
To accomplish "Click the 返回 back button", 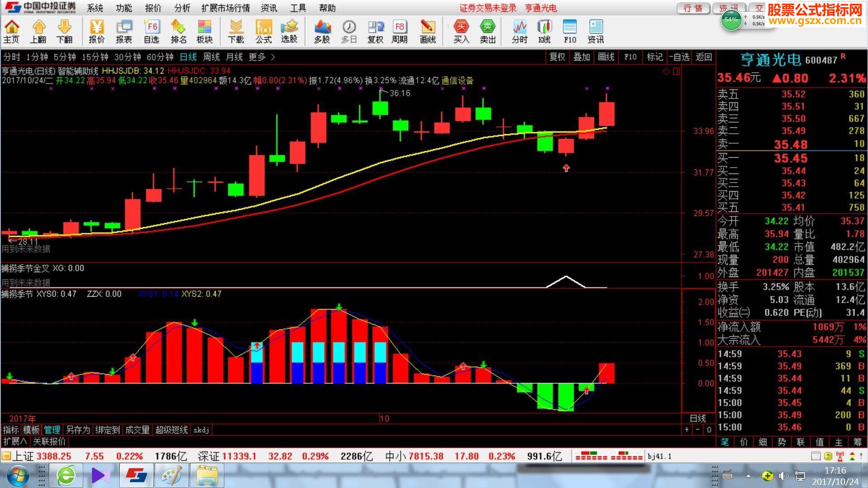I will [x=704, y=57].
